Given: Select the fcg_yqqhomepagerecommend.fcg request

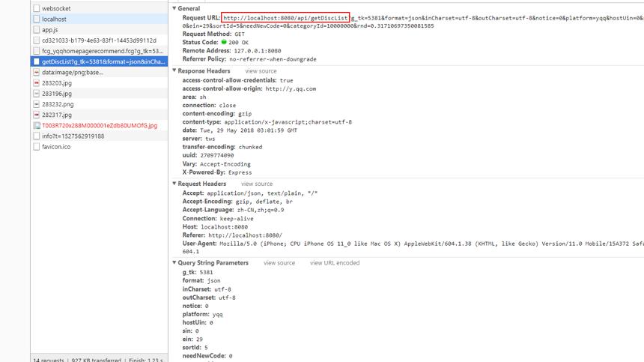Looking at the screenshot, I should 99,51.
